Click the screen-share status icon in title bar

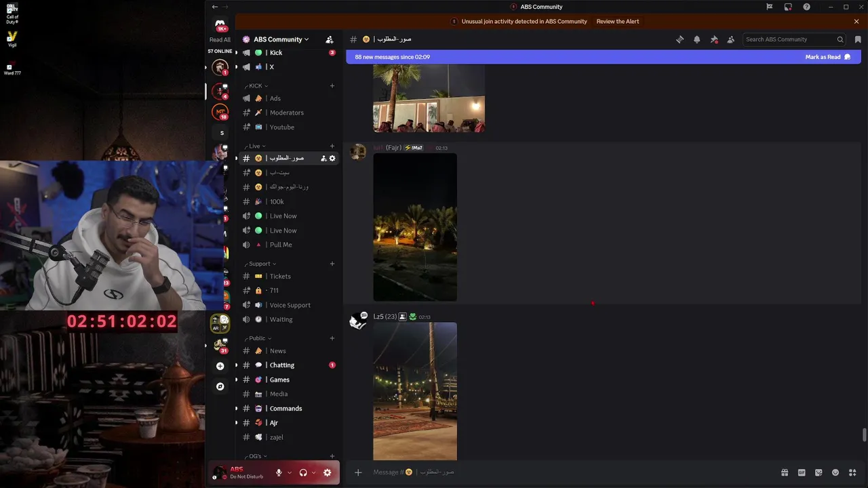(x=788, y=7)
